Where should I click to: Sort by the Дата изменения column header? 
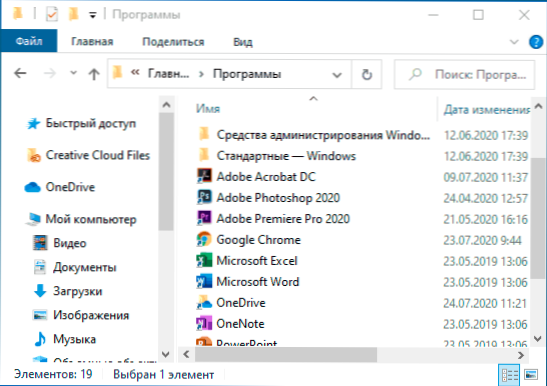point(486,110)
